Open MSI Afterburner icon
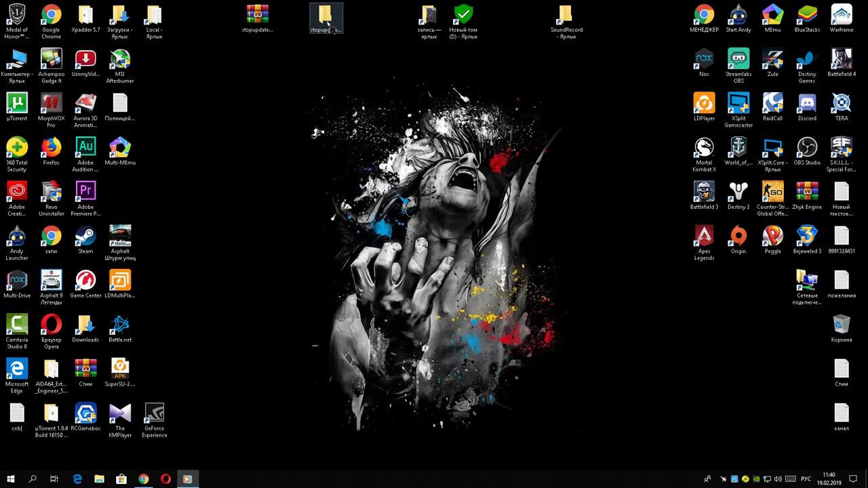 coord(120,66)
